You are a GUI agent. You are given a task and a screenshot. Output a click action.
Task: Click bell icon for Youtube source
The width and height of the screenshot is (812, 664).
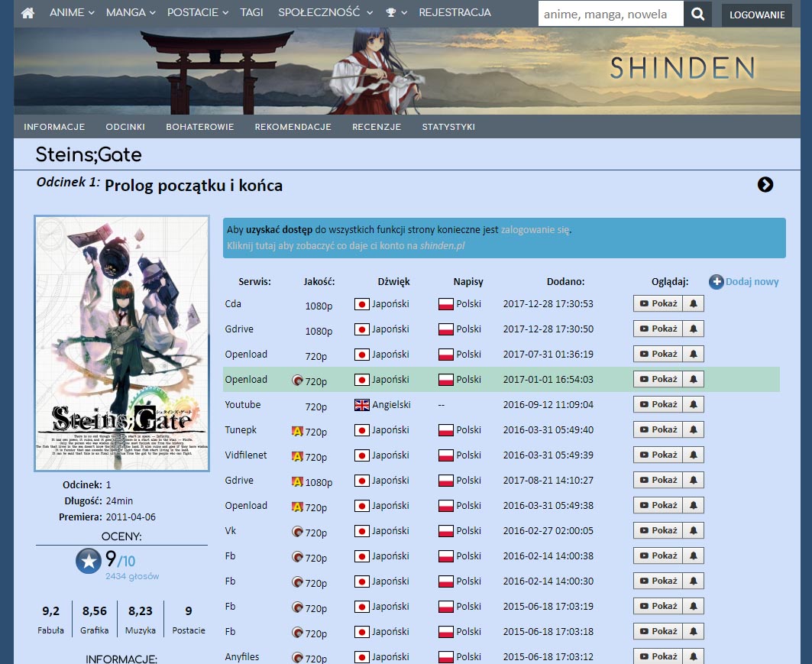[693, 405]
